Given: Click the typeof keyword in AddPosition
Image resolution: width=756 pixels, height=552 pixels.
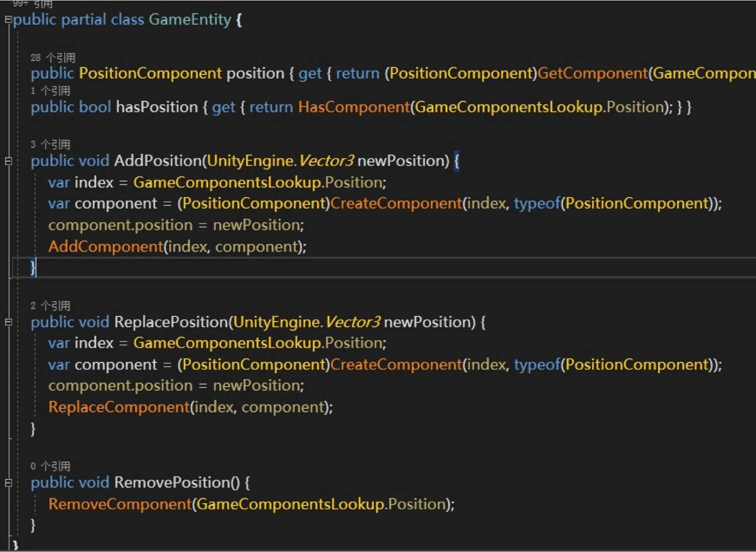Looking at the screenshot, I should (537, 204).
